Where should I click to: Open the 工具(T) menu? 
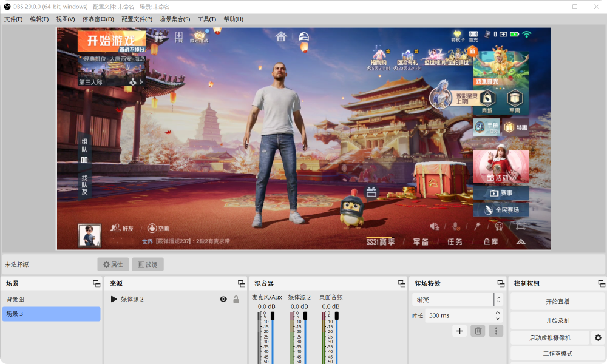[206, 19]
